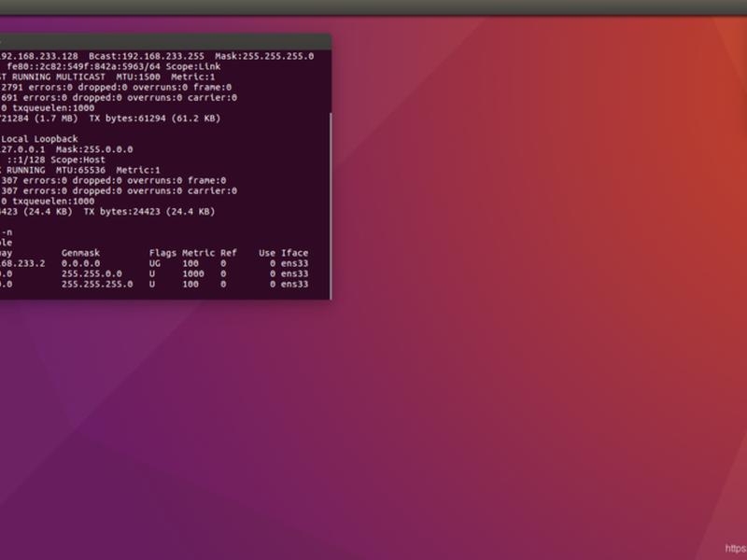Select genmask value "0.0.0.0" in the UG row
Viewport: 747px width, 560px height.
(x=80, y=263)
